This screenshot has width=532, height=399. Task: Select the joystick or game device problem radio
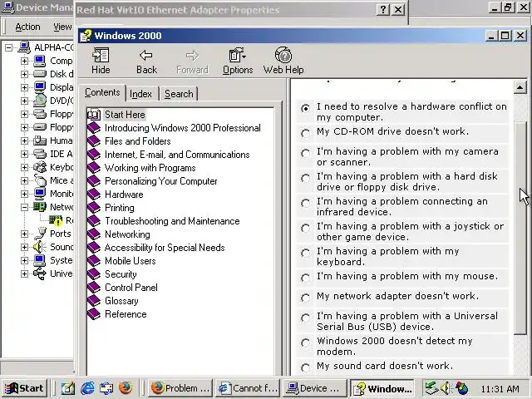(305, 228)
